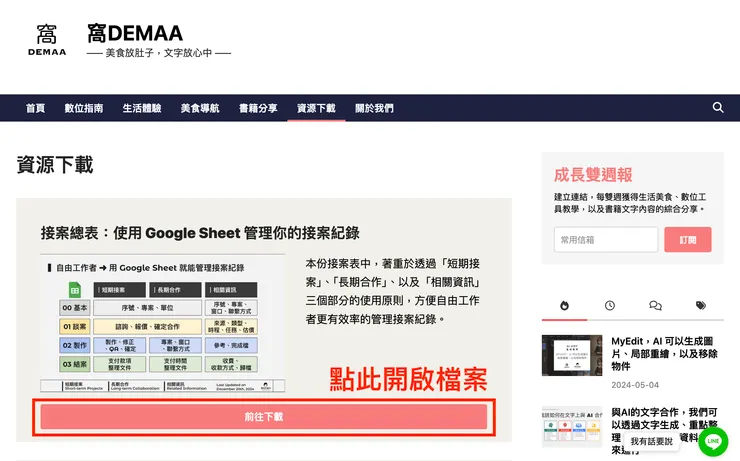
Task: Click the 訂閱 subscribe button
Action: coord(688,240)
